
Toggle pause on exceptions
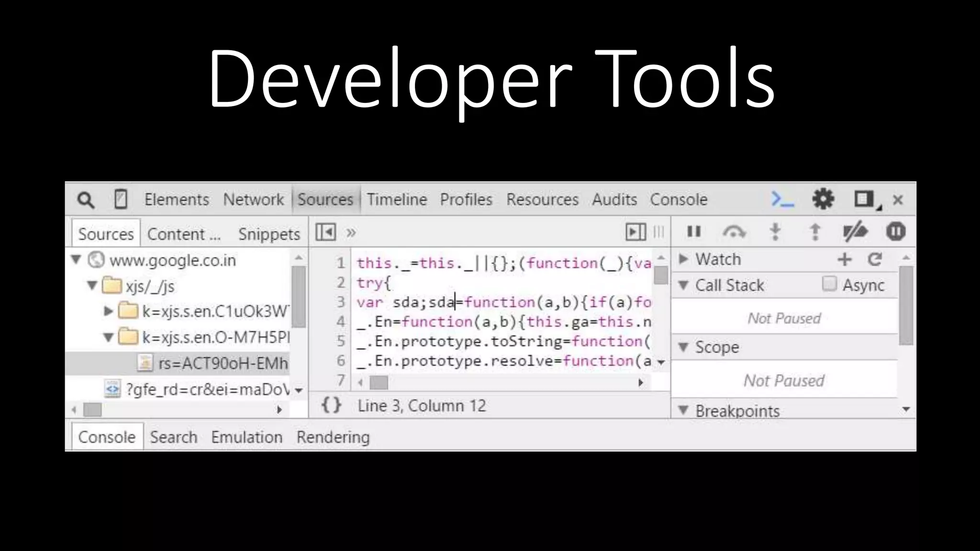[896, 232]
